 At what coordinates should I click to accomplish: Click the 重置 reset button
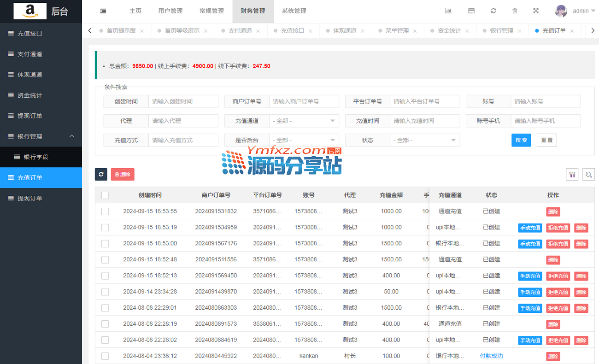[546, 140]
